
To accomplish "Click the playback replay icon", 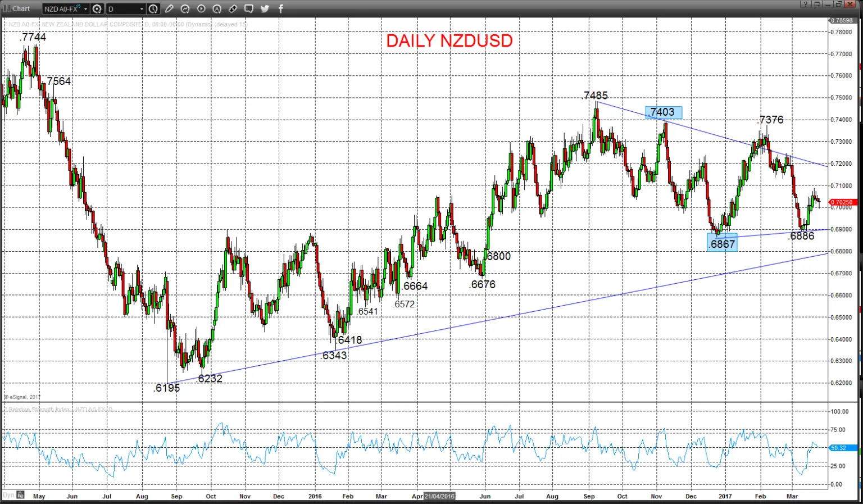I will point(201,9).
